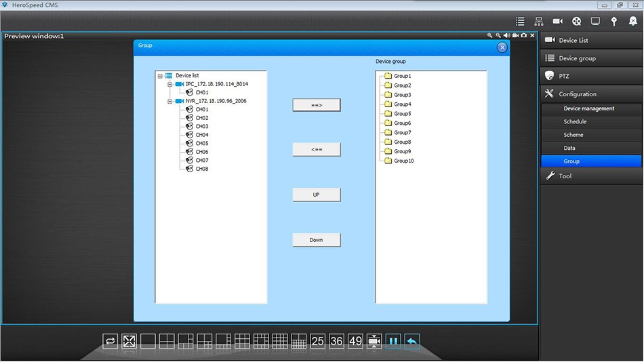Collapse the IPC_172.18.190.114_8014 device node

pos(170,84)
